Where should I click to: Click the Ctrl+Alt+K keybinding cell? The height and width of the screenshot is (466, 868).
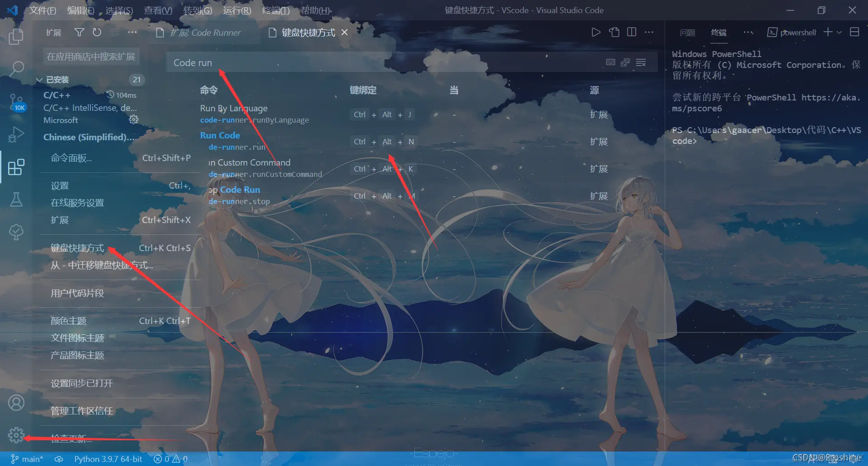coord(383,169)
